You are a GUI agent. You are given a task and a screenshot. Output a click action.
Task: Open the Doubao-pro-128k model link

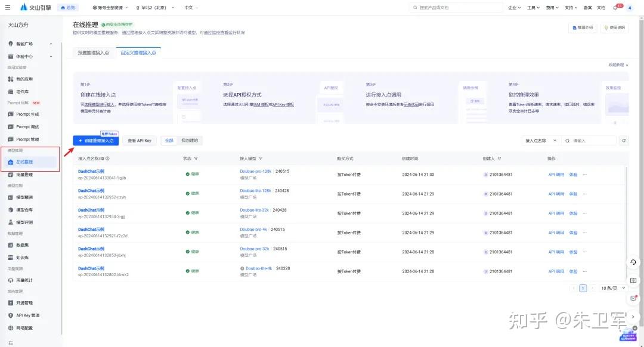(x=255, y=171)
